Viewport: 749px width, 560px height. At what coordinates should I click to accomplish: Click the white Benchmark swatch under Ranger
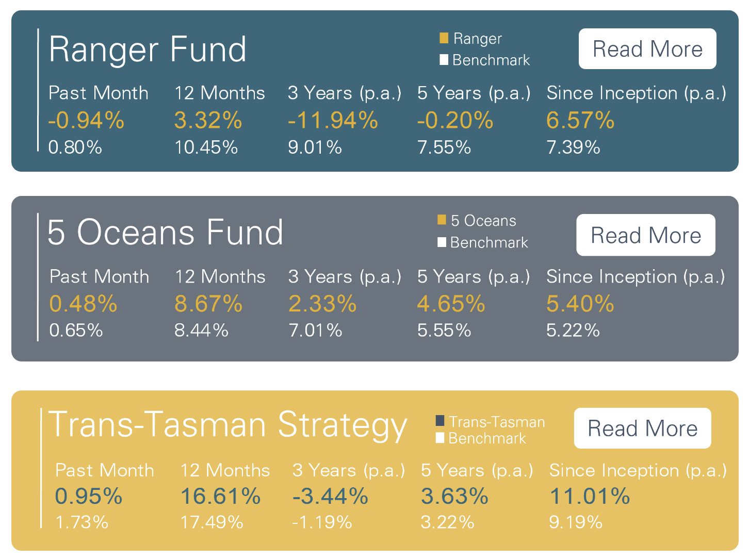click(x=444, y=60)
